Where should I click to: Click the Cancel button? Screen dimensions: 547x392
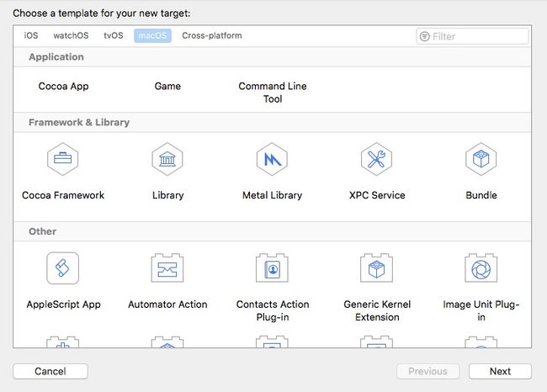(x=50, y=372)
